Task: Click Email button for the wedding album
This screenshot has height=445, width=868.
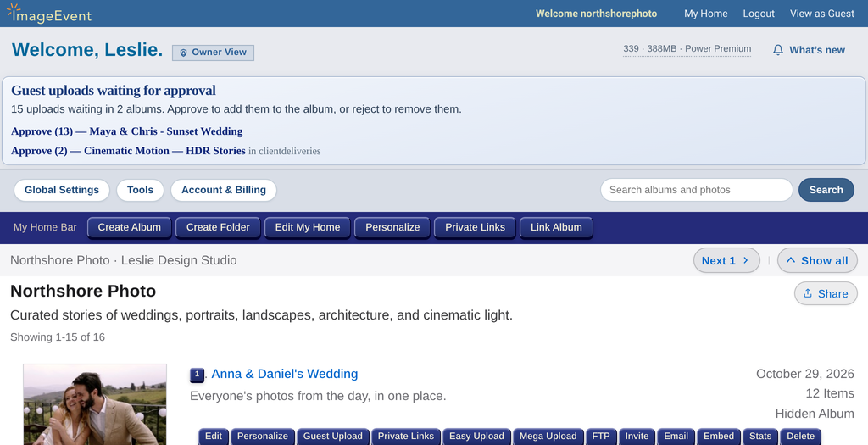Action: (676, 437)
